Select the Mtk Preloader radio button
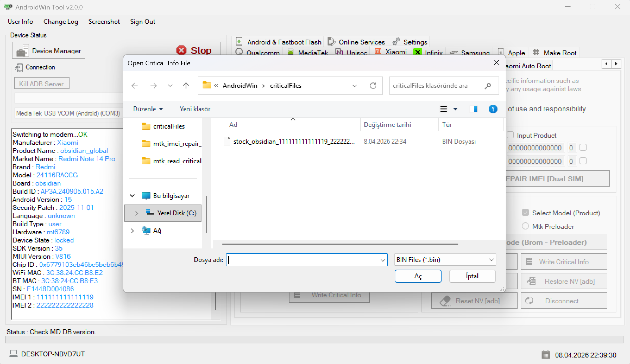Image resolution: width=630 pixels, height=364 pixels. (525, 226)
